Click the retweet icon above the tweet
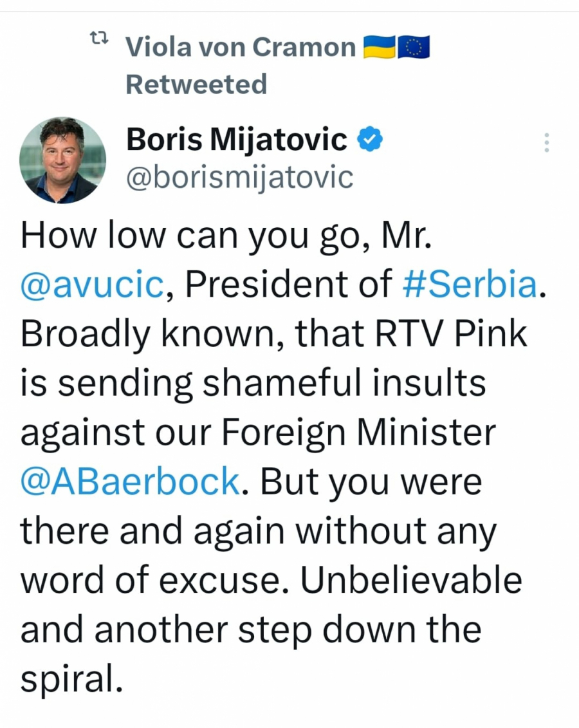The width and height of the screenshot is (579, 728). coord(98,40)
